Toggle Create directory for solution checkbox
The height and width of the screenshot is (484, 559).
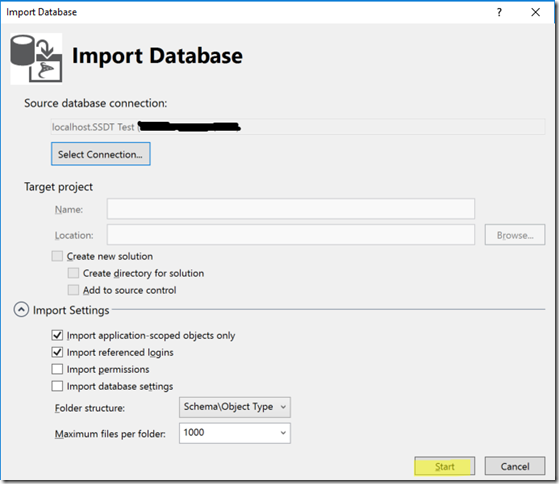click(x=73, y=273)
